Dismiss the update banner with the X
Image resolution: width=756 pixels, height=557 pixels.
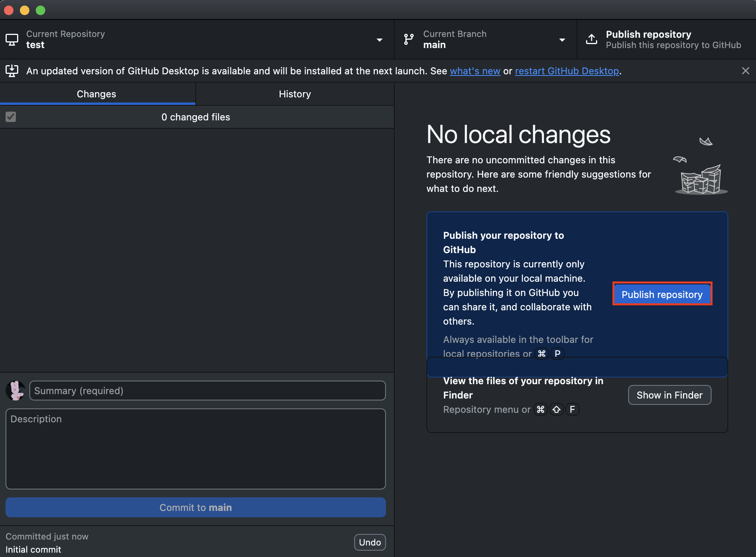[x=745, y=71]
